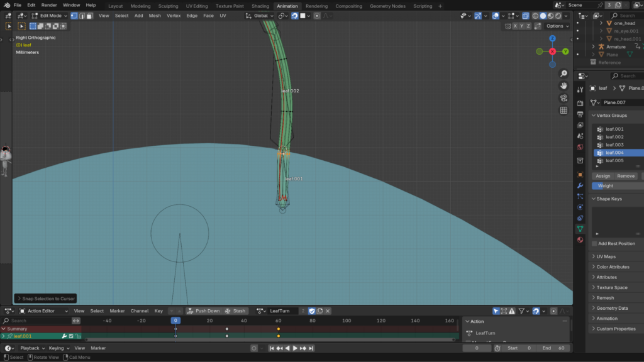Open the Material properties tab icon
Screen dimensions: 644x362
coord(580,239)
